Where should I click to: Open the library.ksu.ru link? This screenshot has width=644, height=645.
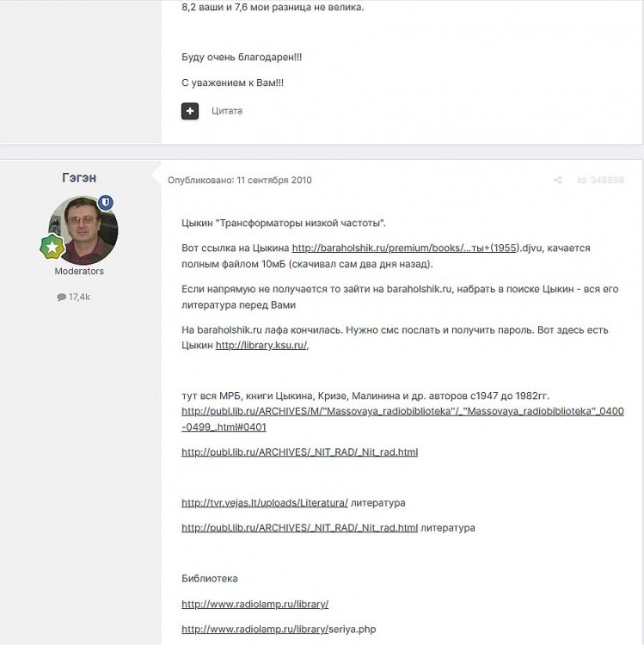click(261, 345)
